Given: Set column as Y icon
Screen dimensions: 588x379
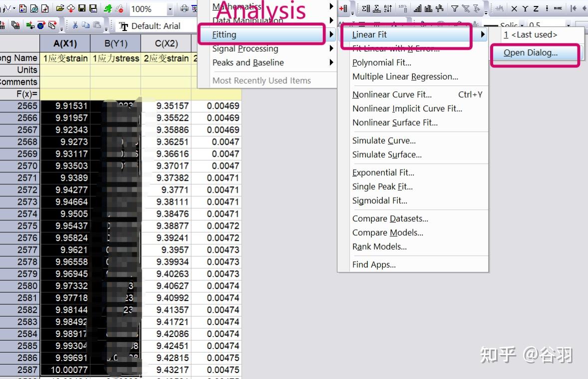Looking at the screenshot, I should point(525,8).
